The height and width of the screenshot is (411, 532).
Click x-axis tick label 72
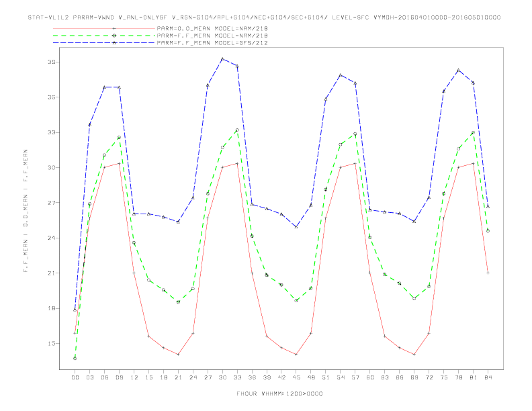(x=429, y=377)
